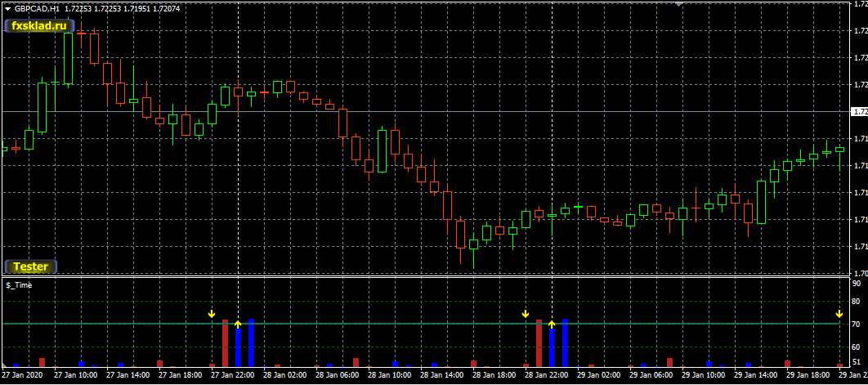The image size is (868, 385).
Task: Click the 51 value on indicator scale
Action: pyautogui.click(x=857, y=362)
